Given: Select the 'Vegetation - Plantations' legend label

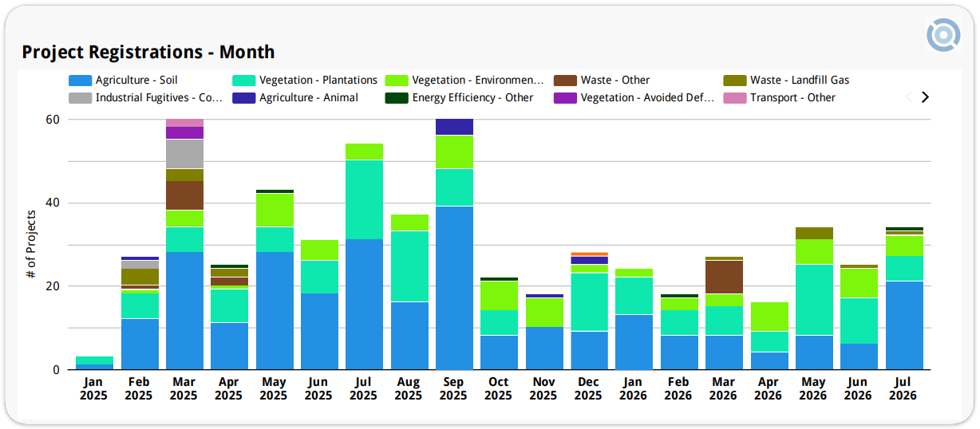Looking at the screenshot, I should (x=318, y=81).
